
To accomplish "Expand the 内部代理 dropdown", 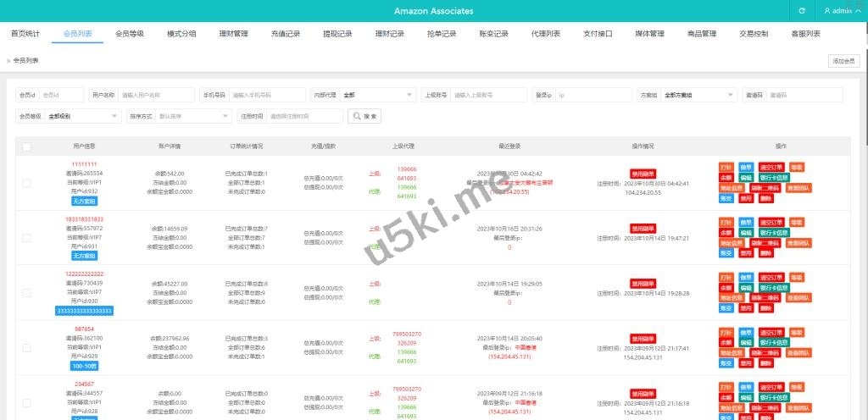I will (x=376, y=95).
